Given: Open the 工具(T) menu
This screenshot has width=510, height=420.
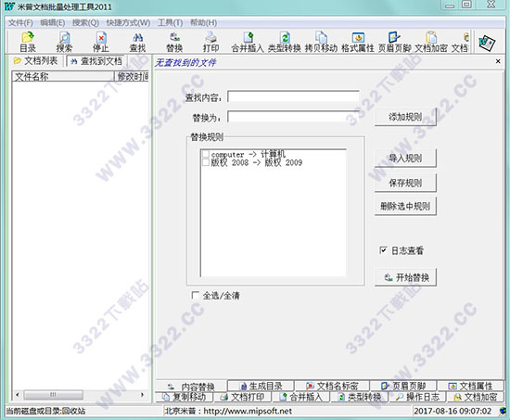Looking at the screenshot, I should 170,23.
